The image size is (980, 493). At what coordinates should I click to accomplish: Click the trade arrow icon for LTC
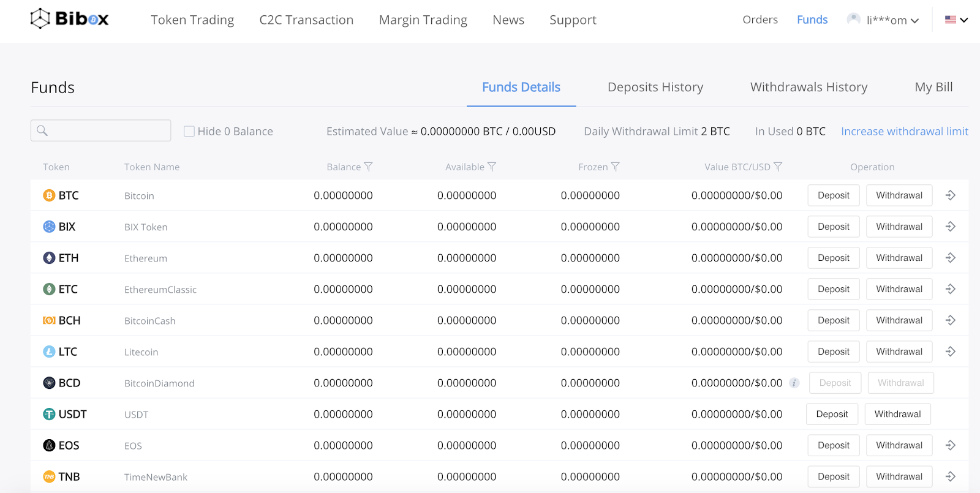(951, 352)
